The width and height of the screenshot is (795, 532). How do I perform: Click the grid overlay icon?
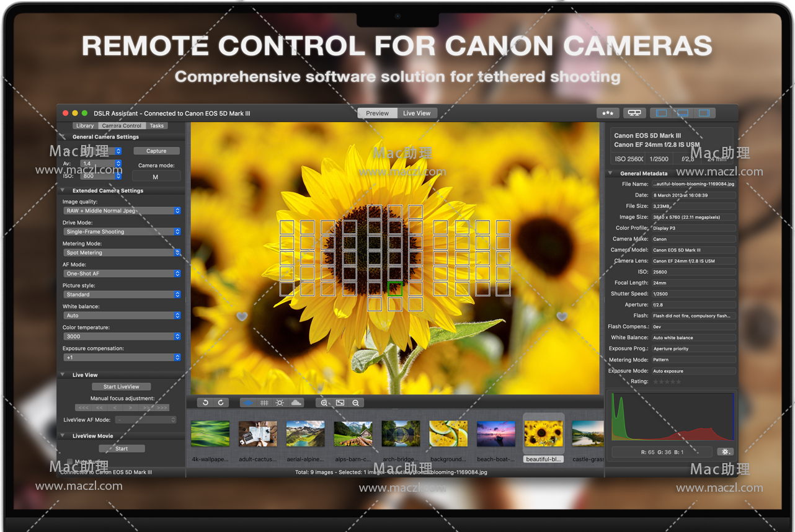coord(264,403)
